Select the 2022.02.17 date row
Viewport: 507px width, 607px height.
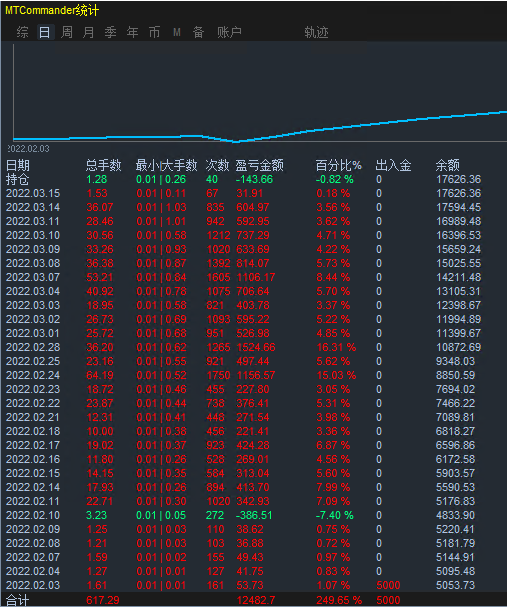click(33, 446)
